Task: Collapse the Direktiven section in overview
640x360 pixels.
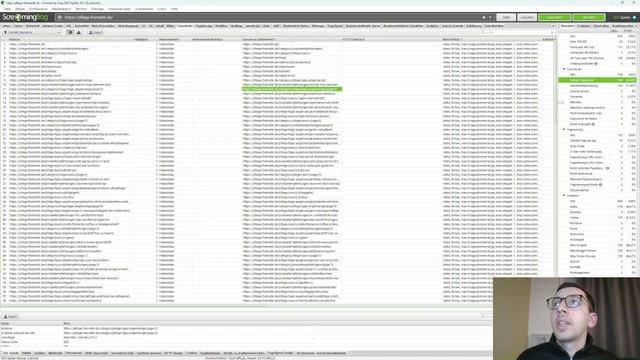Action: [564, 196]
